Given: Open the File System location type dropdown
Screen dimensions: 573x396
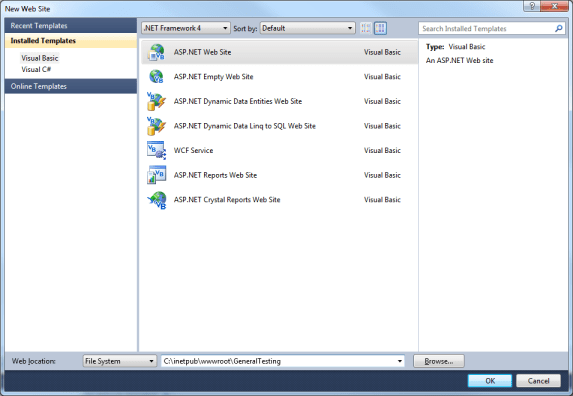Looking at the screenshot, I should pyautogui.click(x=119, y=361).
